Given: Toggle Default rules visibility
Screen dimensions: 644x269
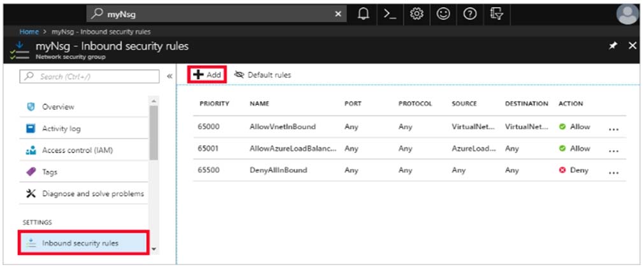Looking at the screenshot, I should (x=263, y=75).
